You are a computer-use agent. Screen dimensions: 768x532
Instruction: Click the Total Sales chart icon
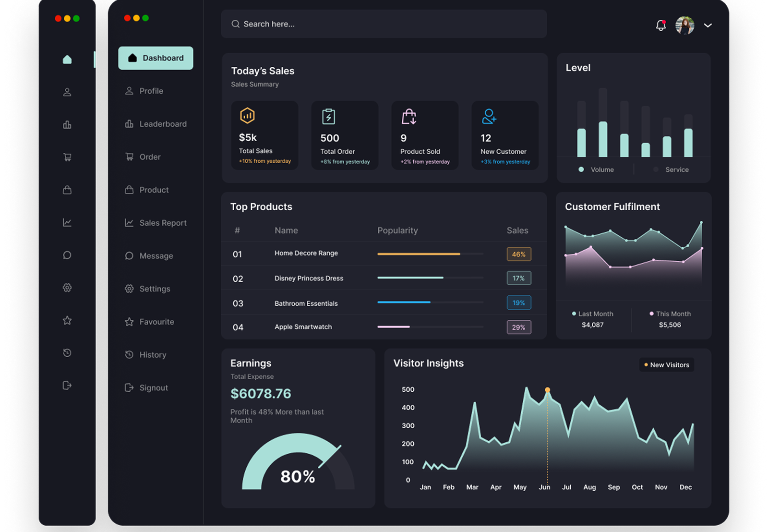pos(247,116)
